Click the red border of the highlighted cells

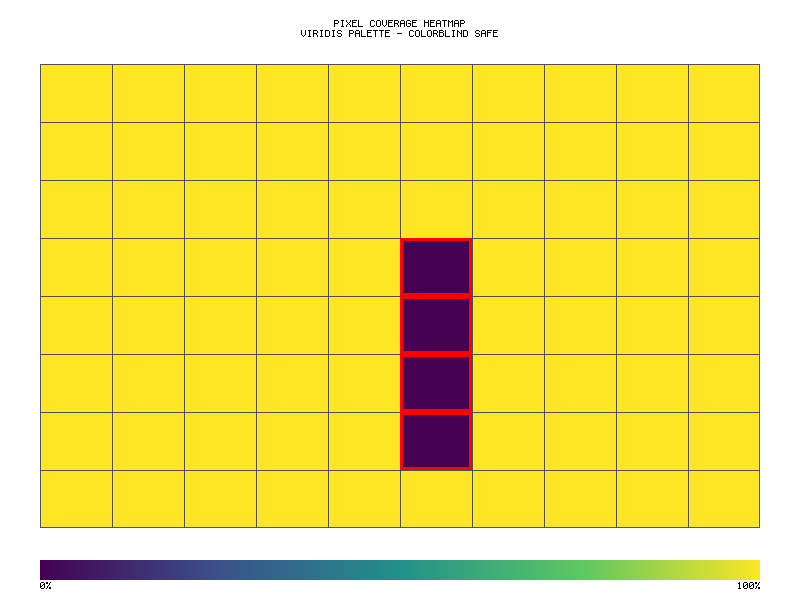[435, 295]
